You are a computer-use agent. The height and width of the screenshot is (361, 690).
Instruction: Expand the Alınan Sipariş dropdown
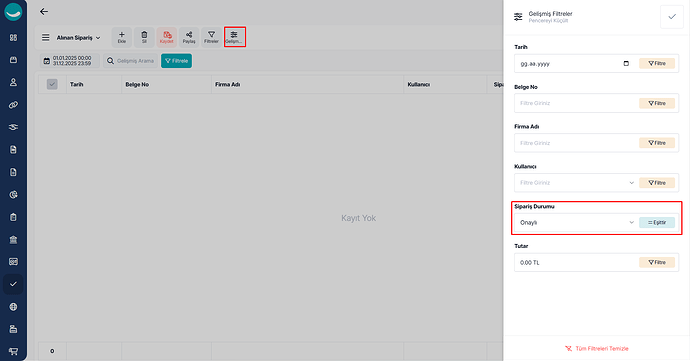click(x=78, y=38)
